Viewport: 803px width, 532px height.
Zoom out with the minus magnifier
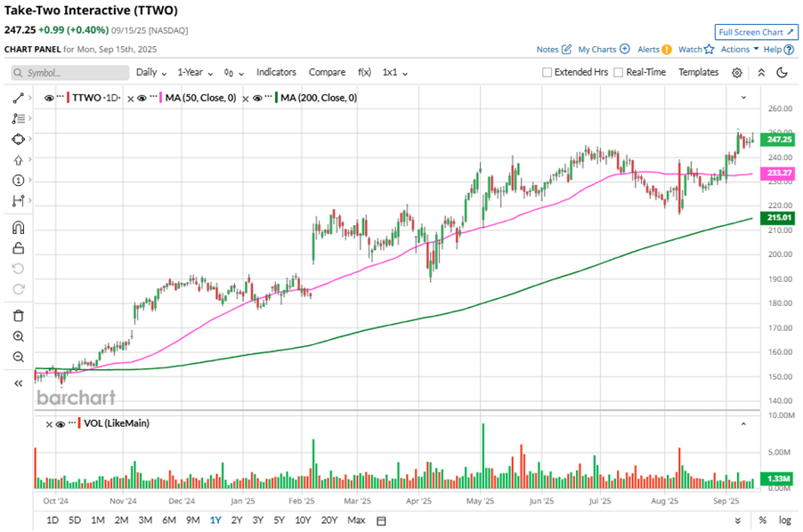click(x=18, y=357)
